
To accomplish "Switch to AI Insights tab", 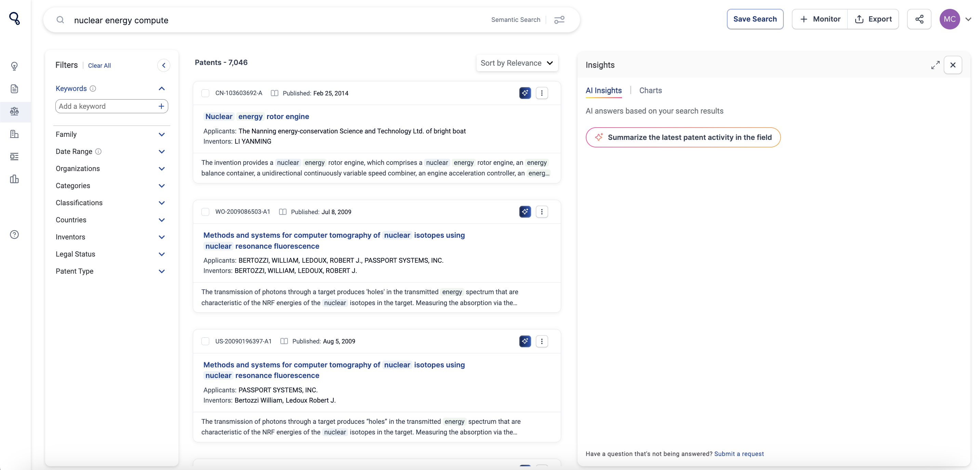I will point(604,91).
